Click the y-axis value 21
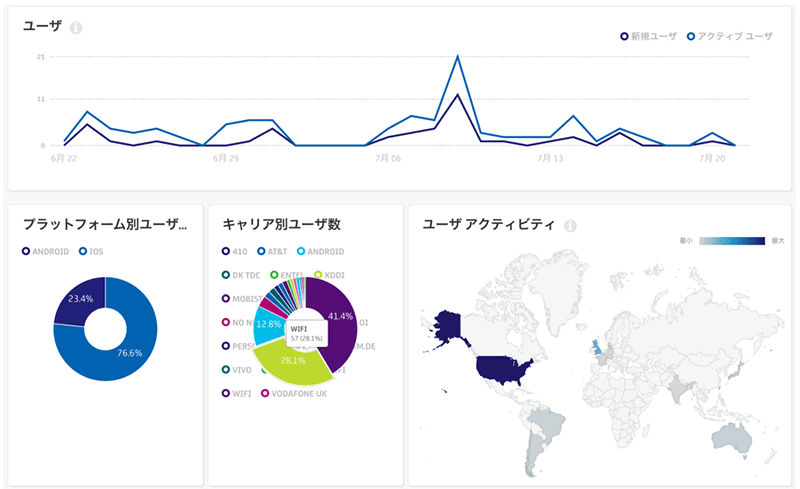 point(41,57)
